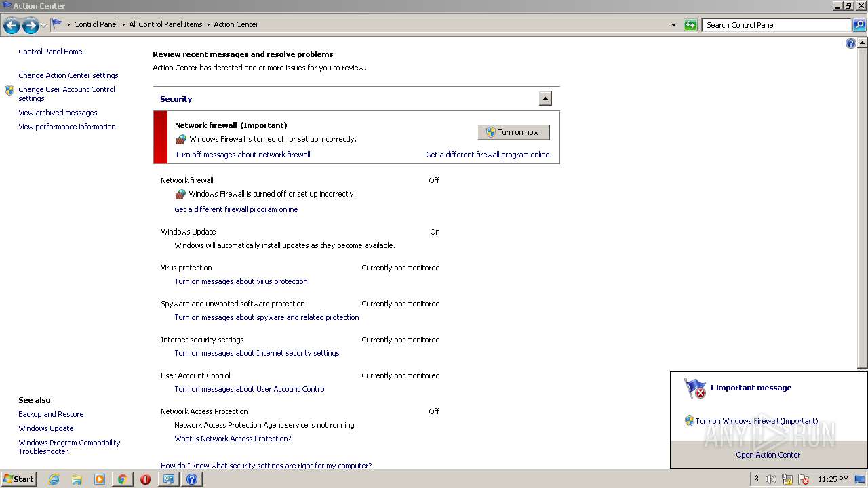Open the Start menu

coord(18,479)
